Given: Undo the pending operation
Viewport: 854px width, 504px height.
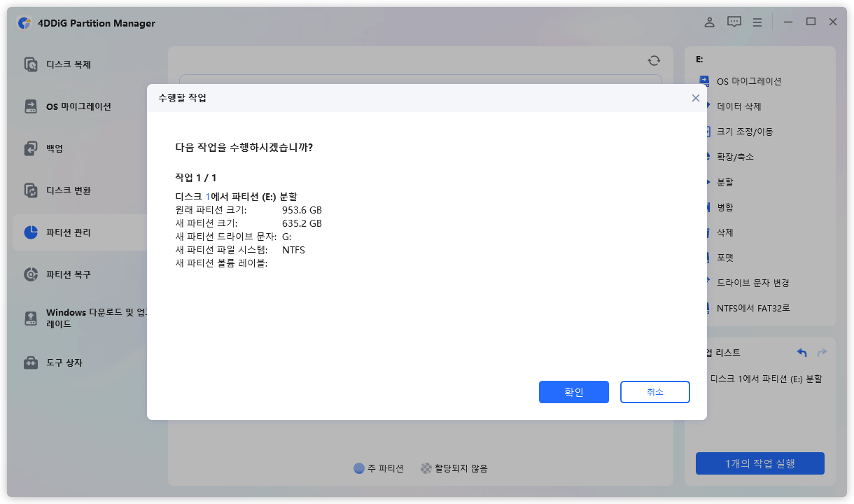Looking at the screenshot, I should [x=802, y=353].
